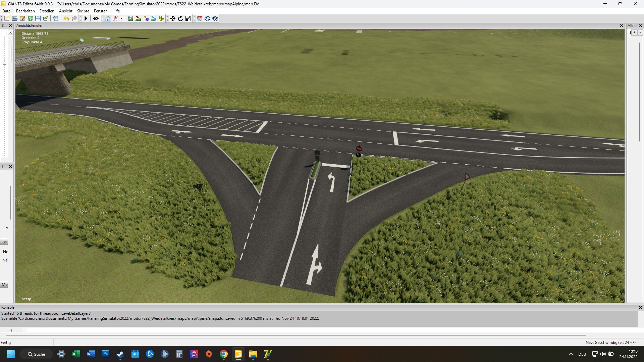Save the scene with the floppy disk icon
The height and width of the screenshot is (362, 644).
click(x=38, y=18)
